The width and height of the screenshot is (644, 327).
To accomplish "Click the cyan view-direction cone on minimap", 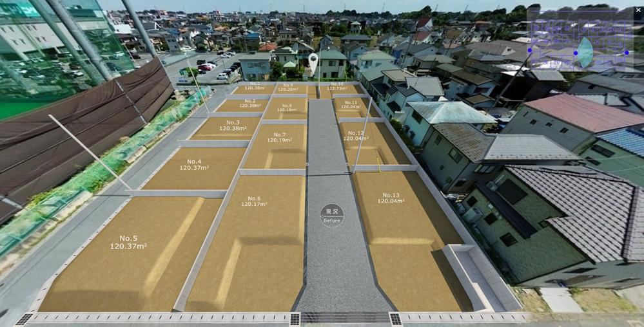I will (585, 53).
